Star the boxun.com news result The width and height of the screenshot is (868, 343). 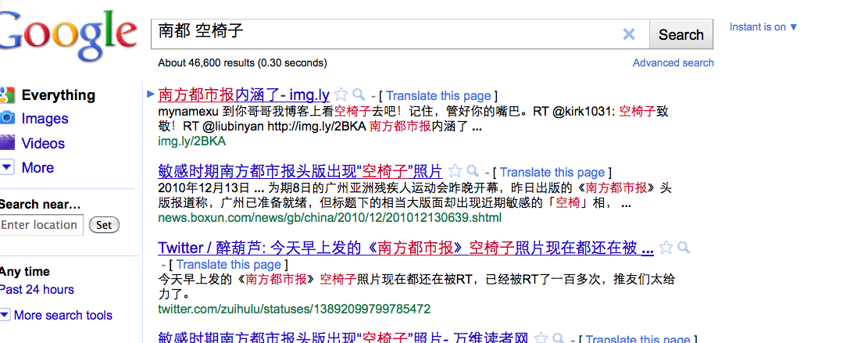[x=455, y=171]
